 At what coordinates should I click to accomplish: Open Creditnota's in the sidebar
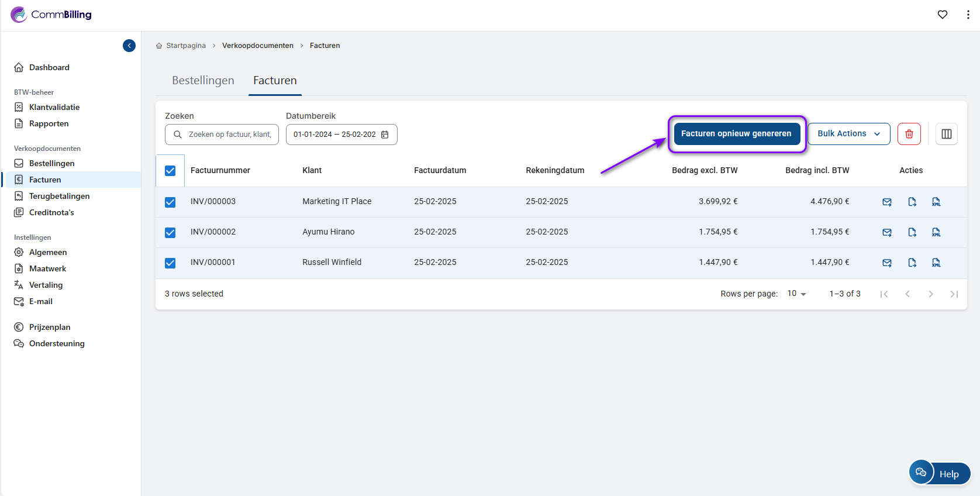[x=51, y=212]
